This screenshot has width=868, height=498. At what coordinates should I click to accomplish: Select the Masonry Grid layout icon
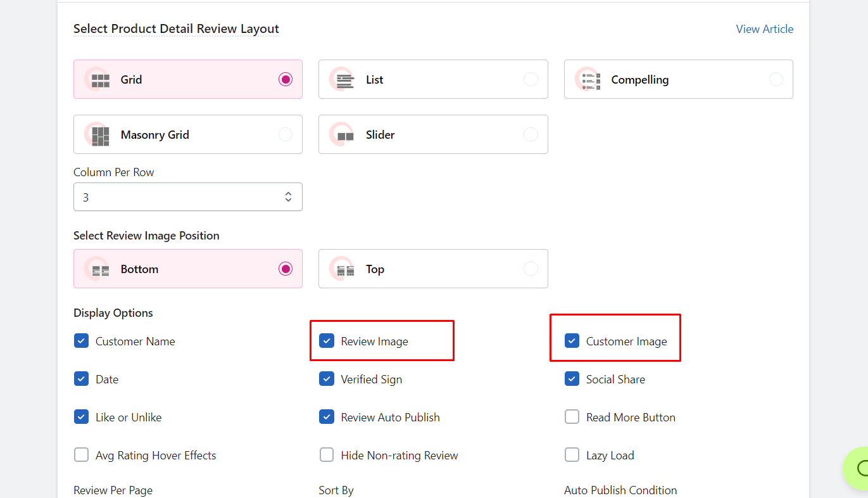[x=101, y=134]
